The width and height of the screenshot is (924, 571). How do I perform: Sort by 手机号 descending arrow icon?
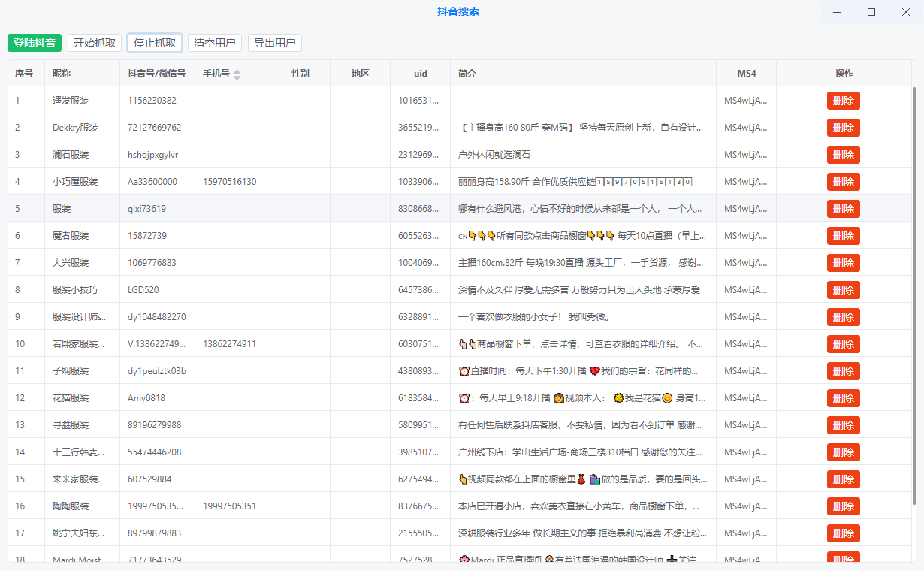tap(237, 77)
